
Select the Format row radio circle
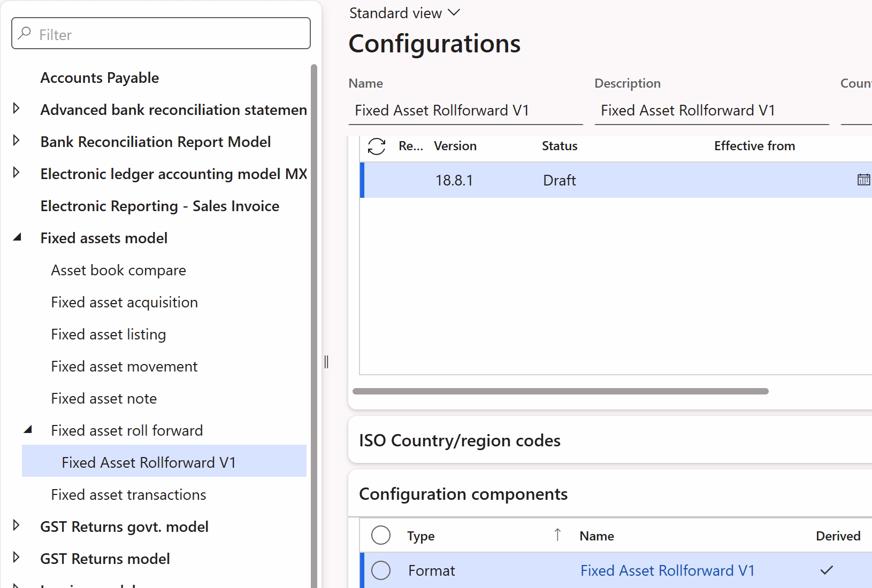pyautogui.click(x=381, y=570)
